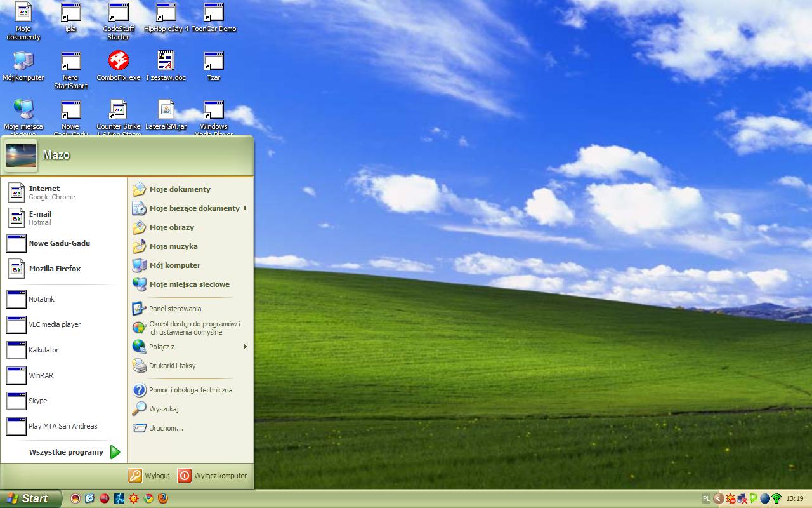Open the ToonCar Demo desktop shortcut
The height and width of the screenshot is (508, 812).
pos(214,12)
